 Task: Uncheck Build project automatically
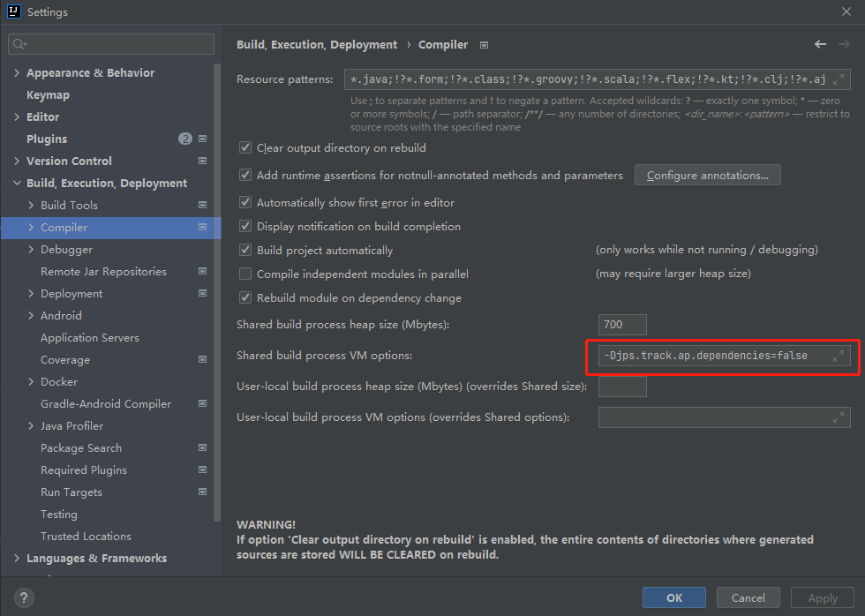point(245,251)
